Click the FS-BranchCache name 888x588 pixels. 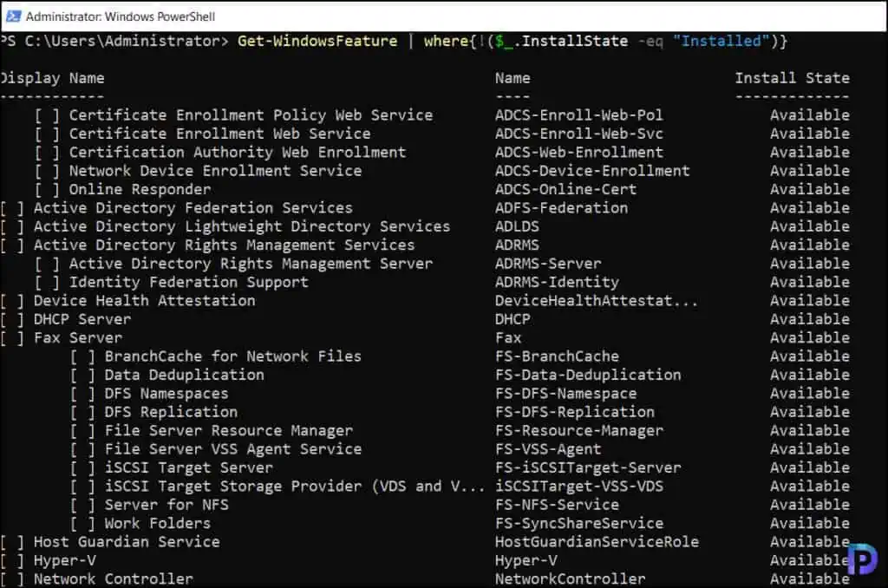557,356
